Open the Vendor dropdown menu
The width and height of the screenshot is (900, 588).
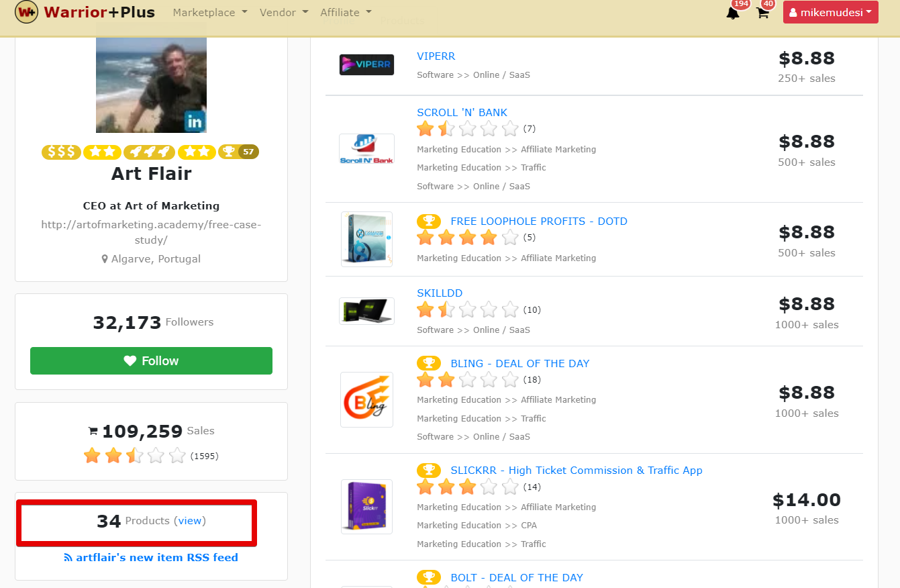tap(284, 12)
